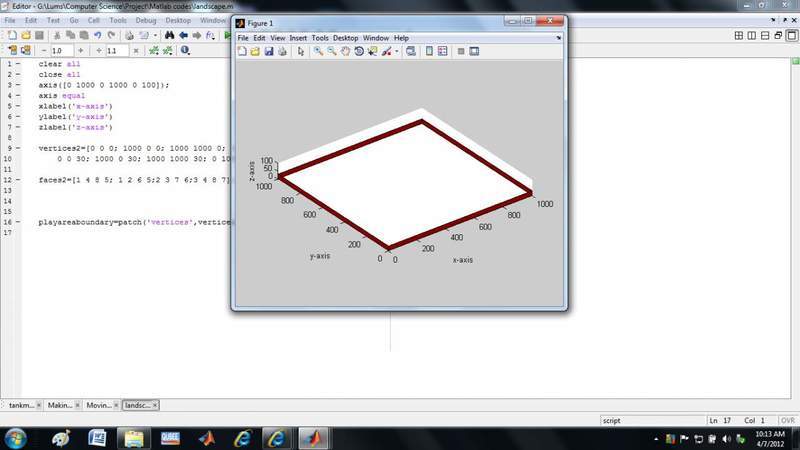Viewport: 800px width, 450px height.
Task: Open the Debug menu in Editor
Action: (x=146, y=19)
